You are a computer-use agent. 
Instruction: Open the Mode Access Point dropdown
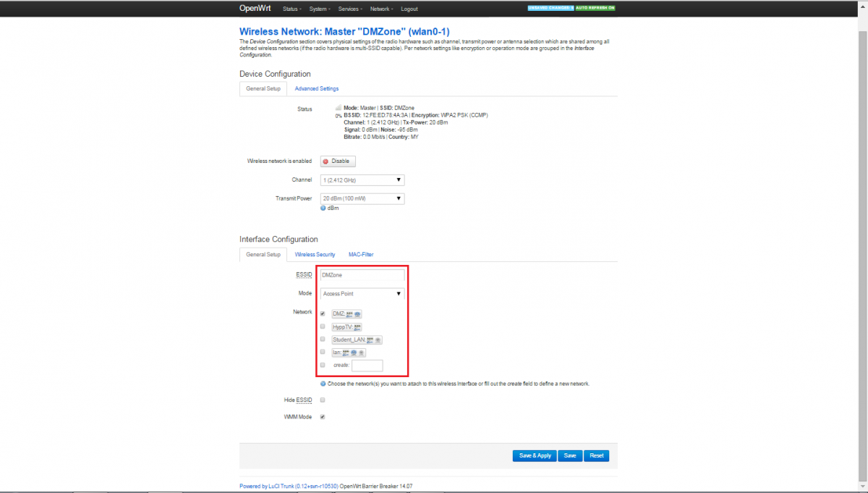coord(362,294)
